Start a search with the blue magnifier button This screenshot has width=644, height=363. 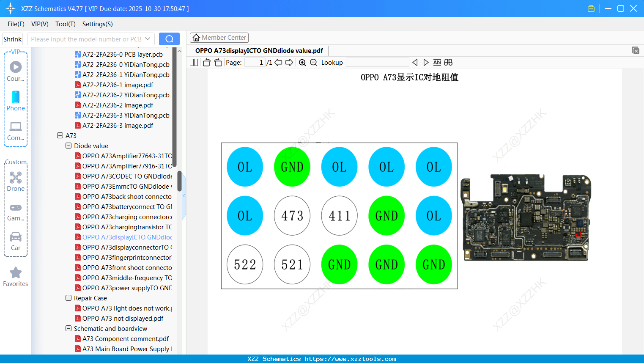169,38
